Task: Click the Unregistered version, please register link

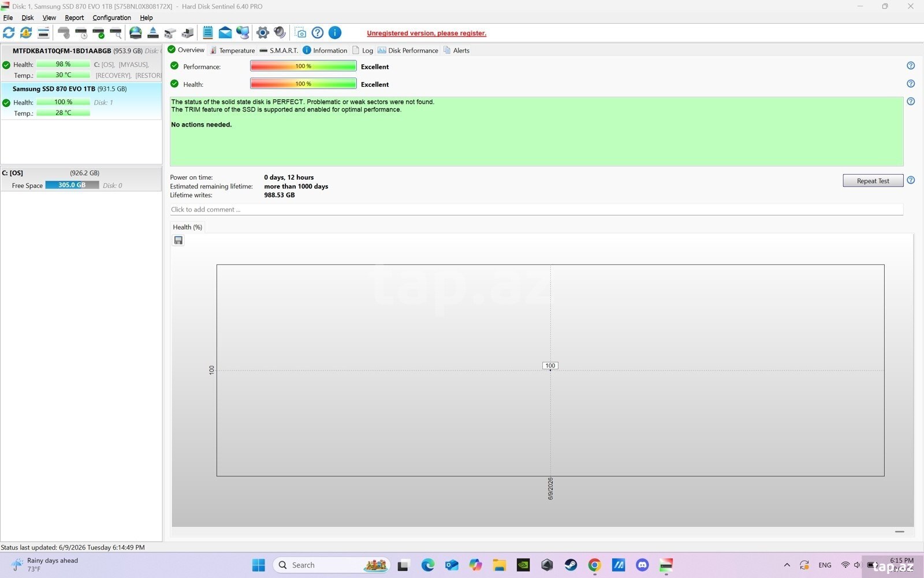Action: click(427, 34)
